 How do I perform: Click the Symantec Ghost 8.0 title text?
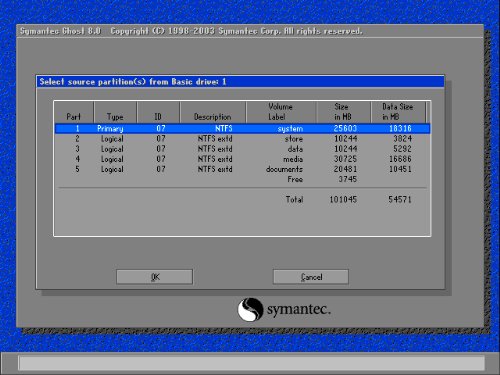[60, 31]
